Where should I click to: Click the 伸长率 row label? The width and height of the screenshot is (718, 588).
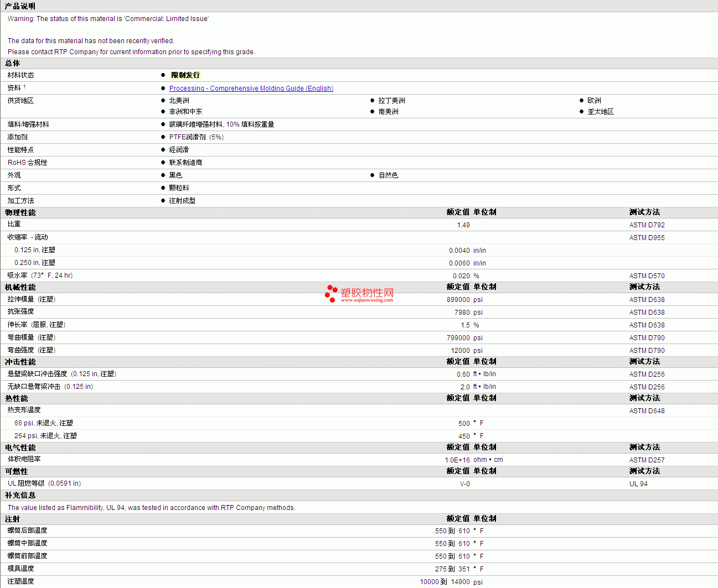(x=37, y=325)
